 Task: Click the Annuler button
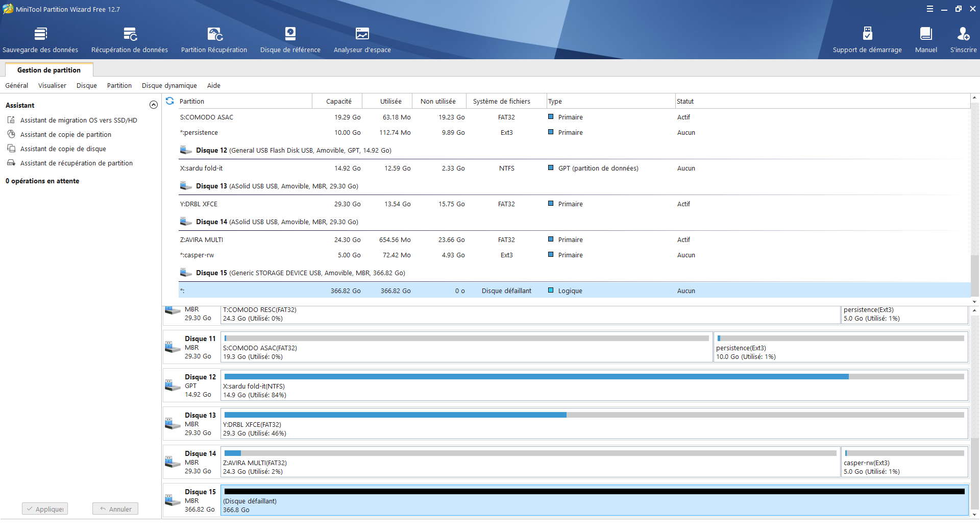(x=115, y=509)
